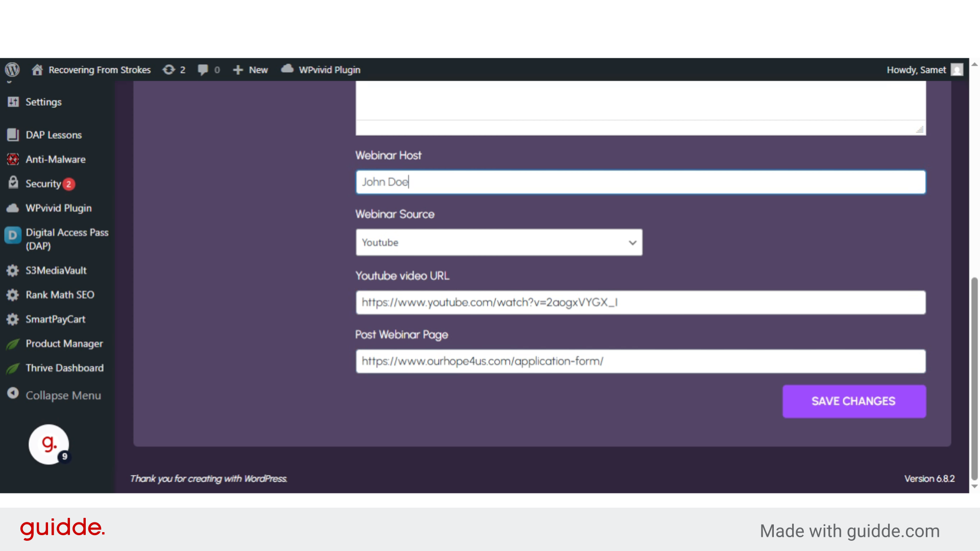Click the scrollbar up arrow

click(x=974, y=65)
